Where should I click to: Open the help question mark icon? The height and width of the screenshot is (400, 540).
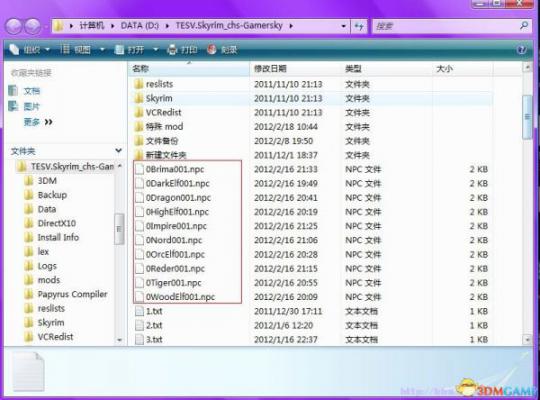521,50
